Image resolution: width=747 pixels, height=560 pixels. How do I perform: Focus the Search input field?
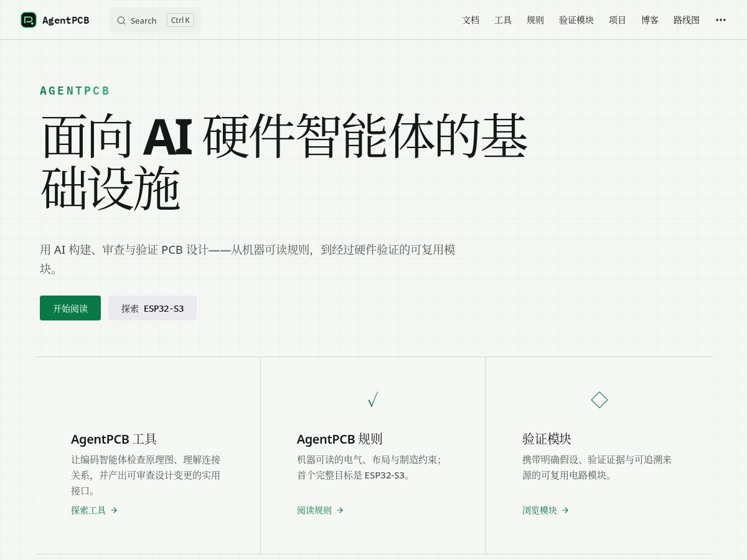155,20
